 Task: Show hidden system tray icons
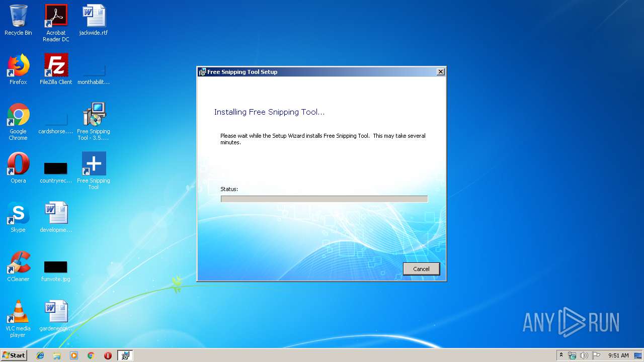pyautogui.click(x=561, y=355)
